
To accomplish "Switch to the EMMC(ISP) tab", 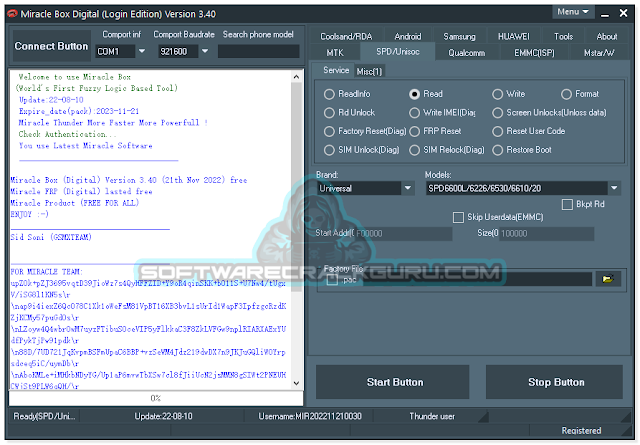I will click(534, 53).
